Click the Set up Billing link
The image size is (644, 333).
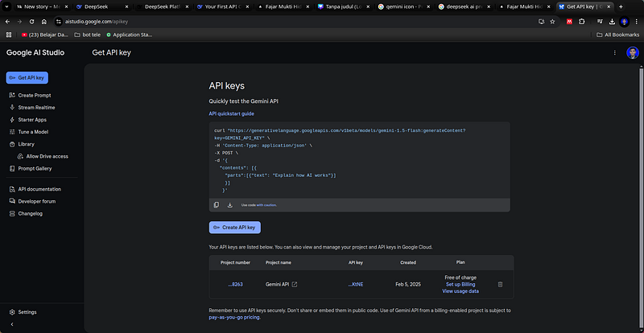[460, 284]
